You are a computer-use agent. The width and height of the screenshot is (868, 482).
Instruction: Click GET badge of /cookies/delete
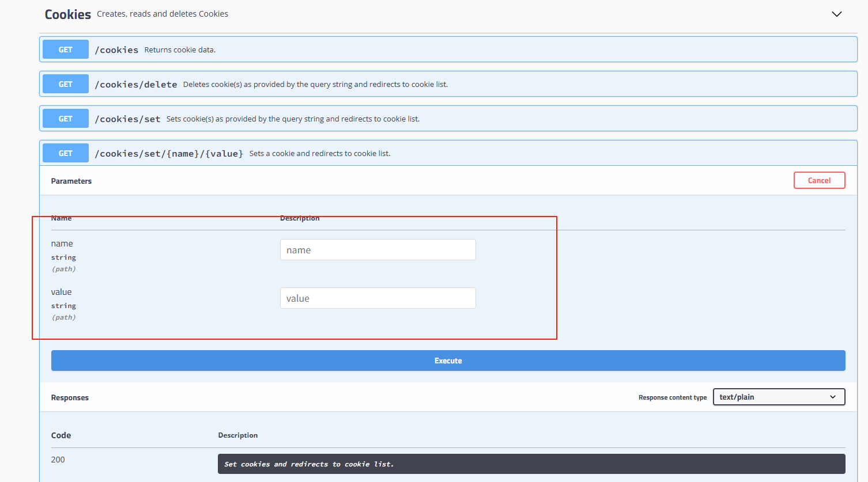click(x=66, y=84)
